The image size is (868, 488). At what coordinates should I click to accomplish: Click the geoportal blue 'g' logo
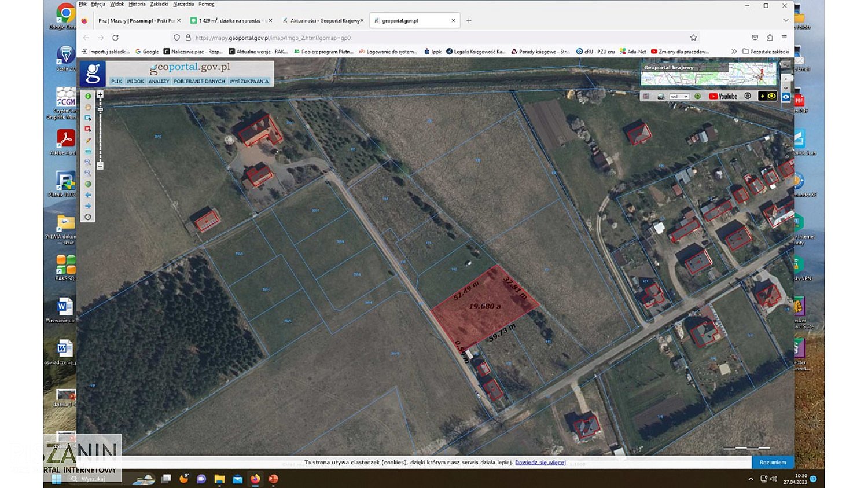pos(93,74)
